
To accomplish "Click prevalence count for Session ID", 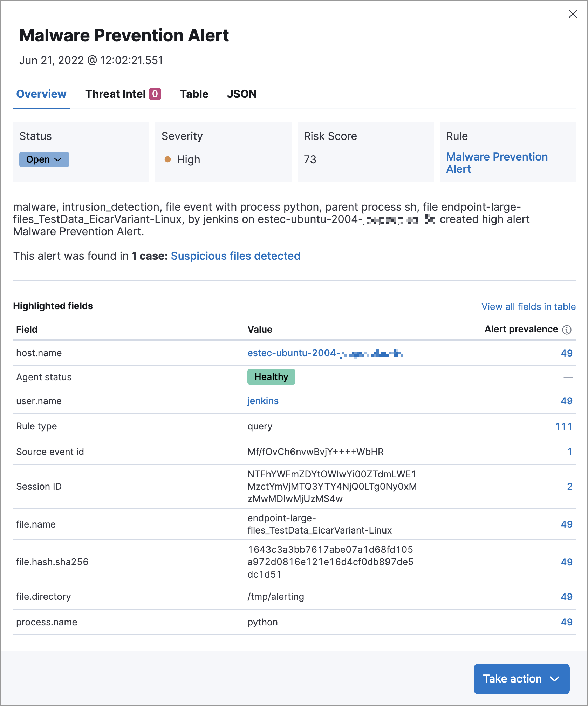I will pyautogui.click(x=569, y=487).
